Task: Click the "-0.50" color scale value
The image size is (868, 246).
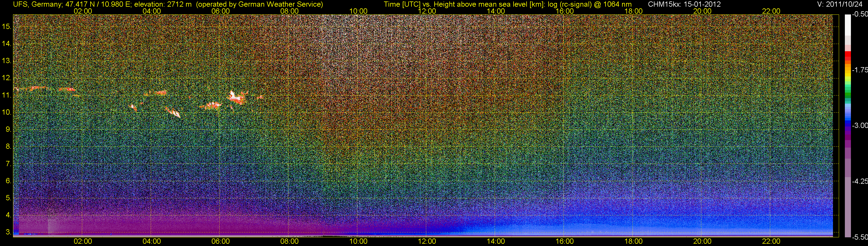Action: click(x=860, y=14)
